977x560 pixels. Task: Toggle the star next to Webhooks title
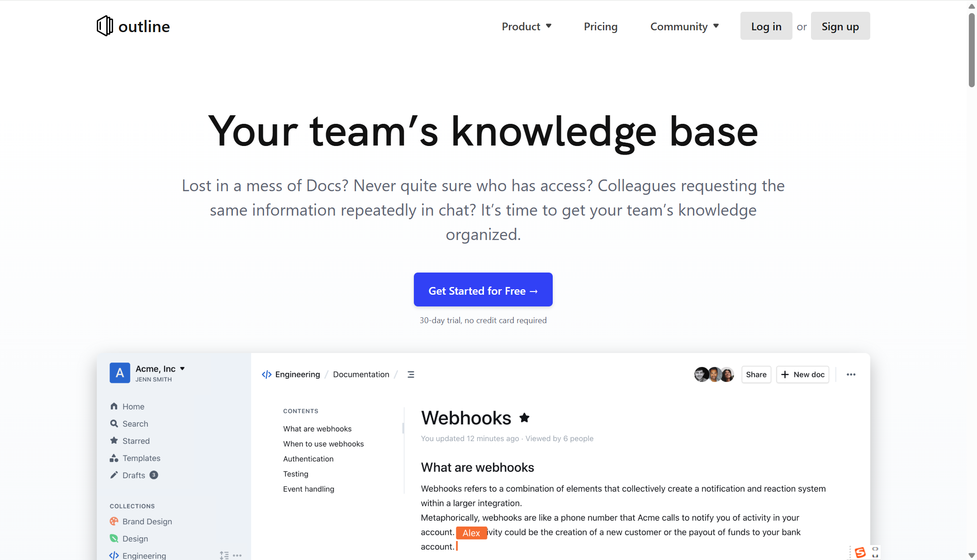pyautogui.click(x=524, y=418)
